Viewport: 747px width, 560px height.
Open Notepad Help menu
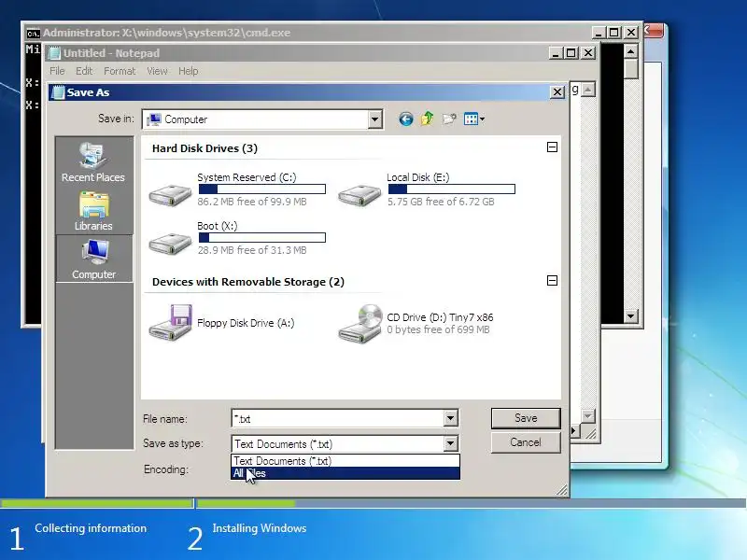189,71
